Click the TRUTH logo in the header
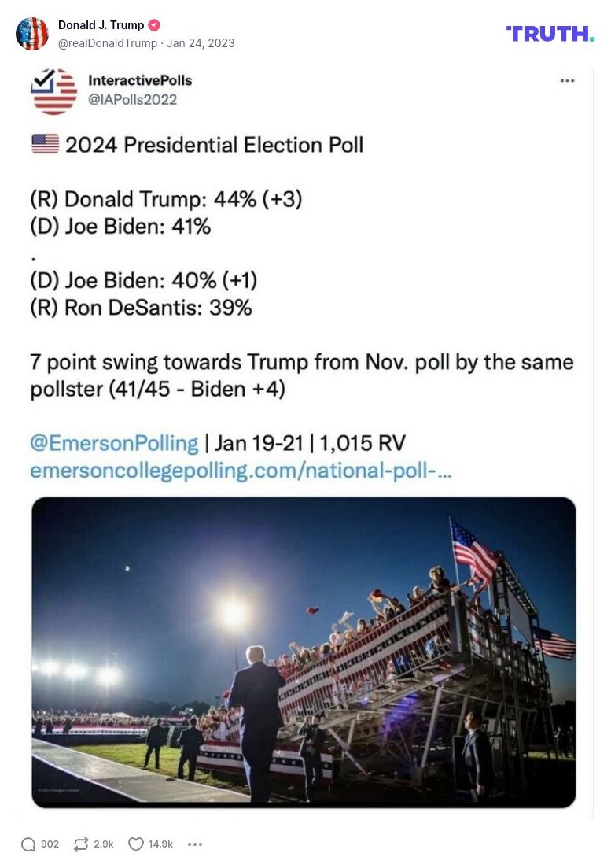The height and width of the screenshot is (868, 611). [550, 34]
